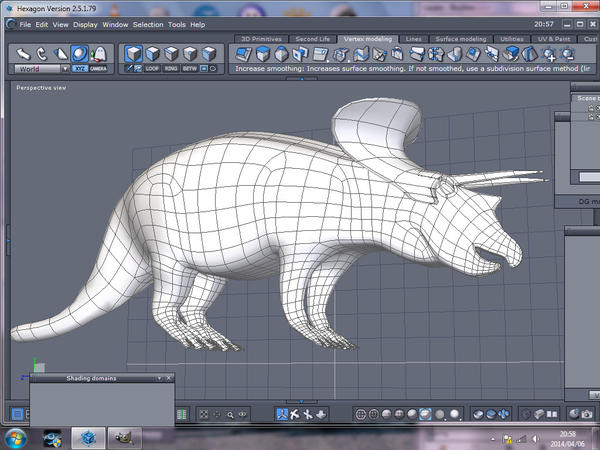Close the Shading domains panel

point(167,379)
